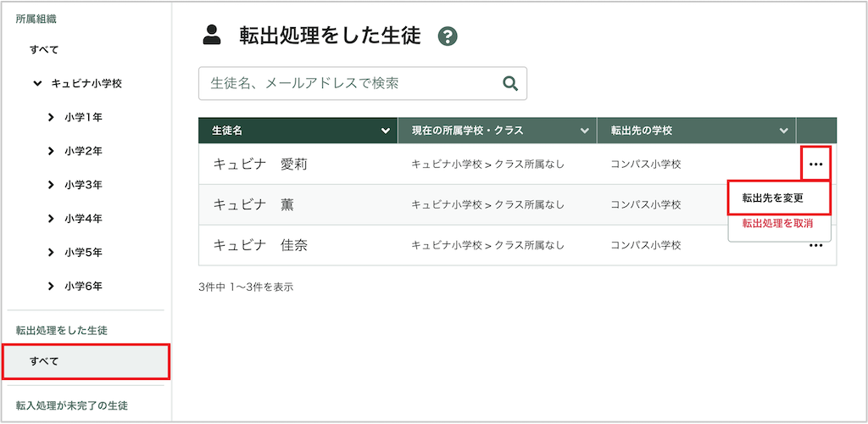Click the help question mark icon
868x424 pixels.
(x=448, y=36)
